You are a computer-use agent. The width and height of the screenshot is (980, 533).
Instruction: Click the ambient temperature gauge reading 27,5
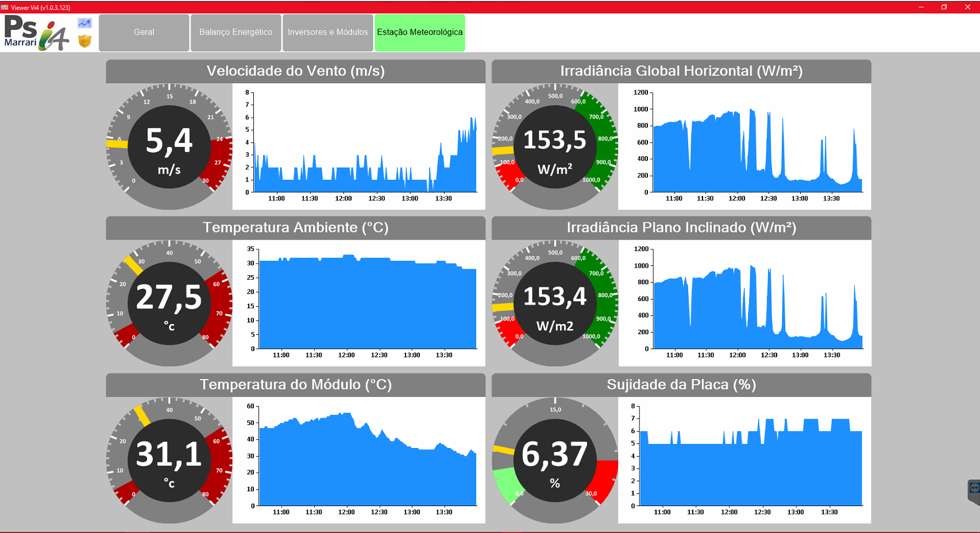(x=169, y=303)
